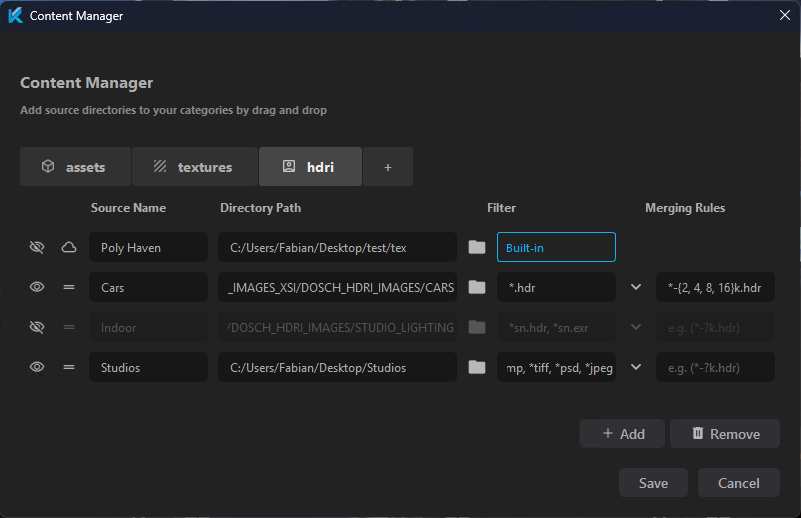This screenshot has width=801, height=518.
Task: Expand the Cars filter dropdown chevron
Action: (x=636, y=287)
